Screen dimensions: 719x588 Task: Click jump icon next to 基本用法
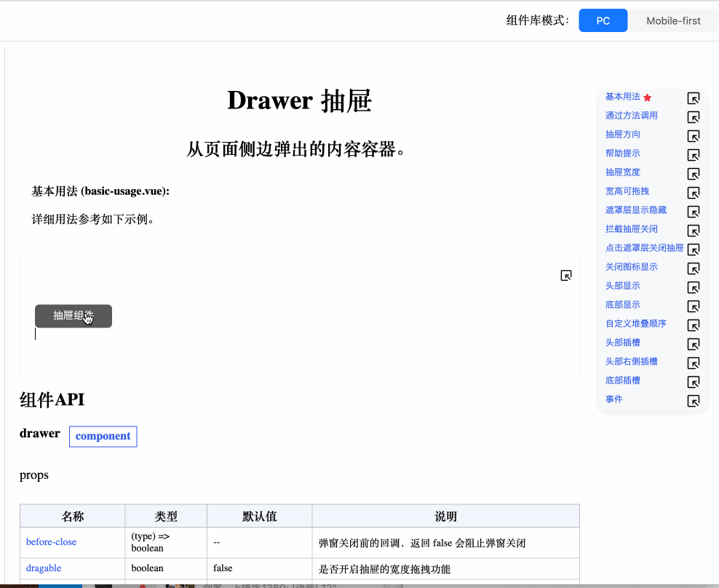tap(694, 98)
